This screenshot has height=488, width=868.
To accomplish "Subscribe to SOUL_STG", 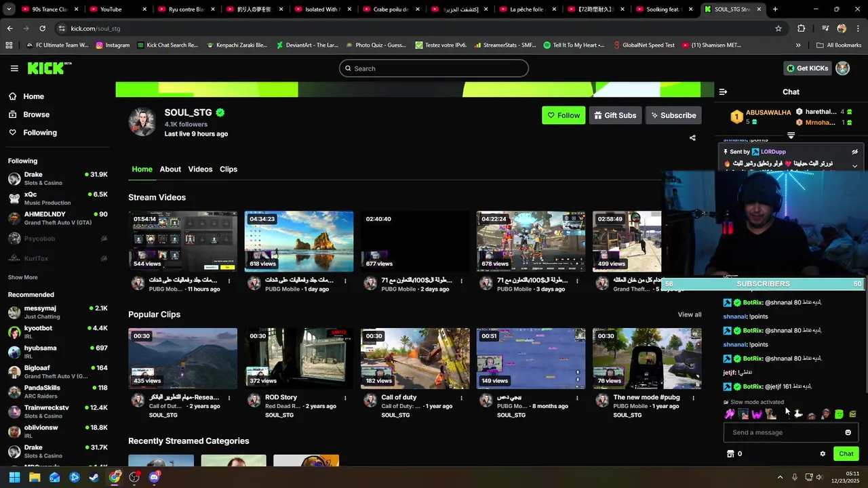I will click(x=673, y=115).
